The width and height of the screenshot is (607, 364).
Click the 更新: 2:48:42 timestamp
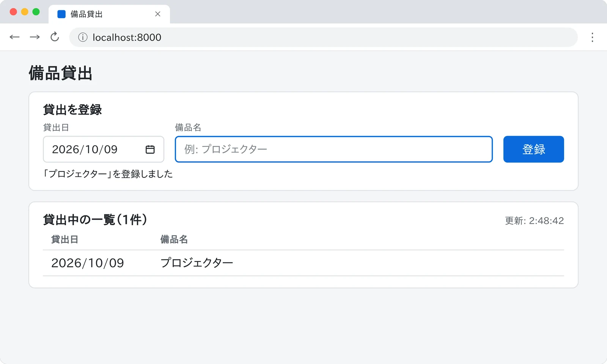pos(534,221)
